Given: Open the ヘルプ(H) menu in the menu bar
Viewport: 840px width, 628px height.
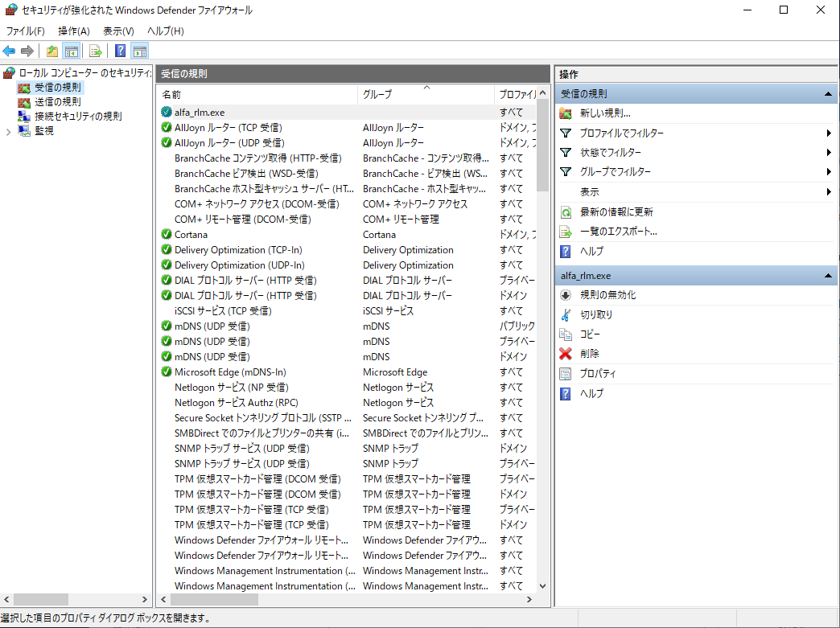Looking at the screenshot, I should pyautogui.click(x=166, y=31).
